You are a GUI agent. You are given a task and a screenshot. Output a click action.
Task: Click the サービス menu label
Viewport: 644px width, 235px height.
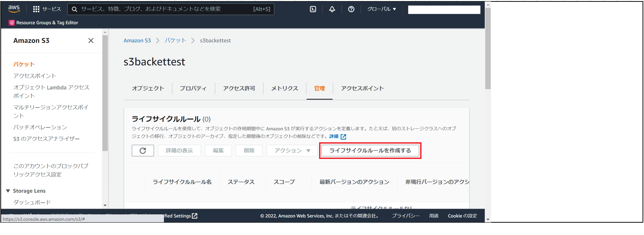click(x=52, y=9)
